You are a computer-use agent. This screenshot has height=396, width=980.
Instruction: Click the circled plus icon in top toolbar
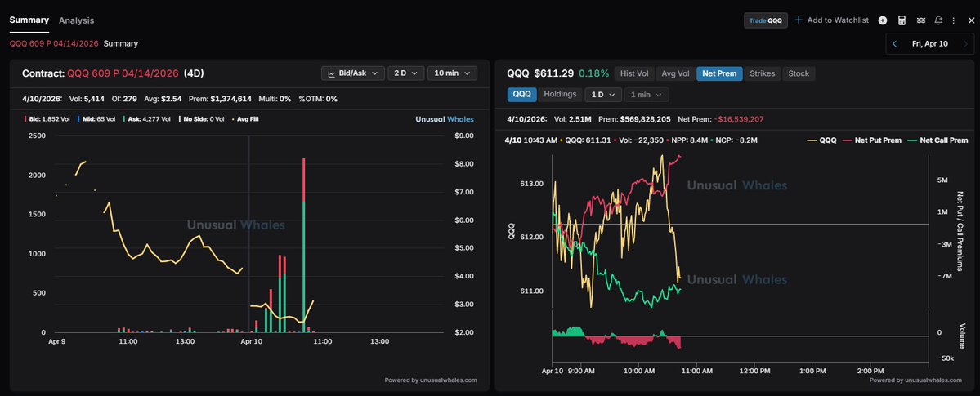(x=883, y=20)
